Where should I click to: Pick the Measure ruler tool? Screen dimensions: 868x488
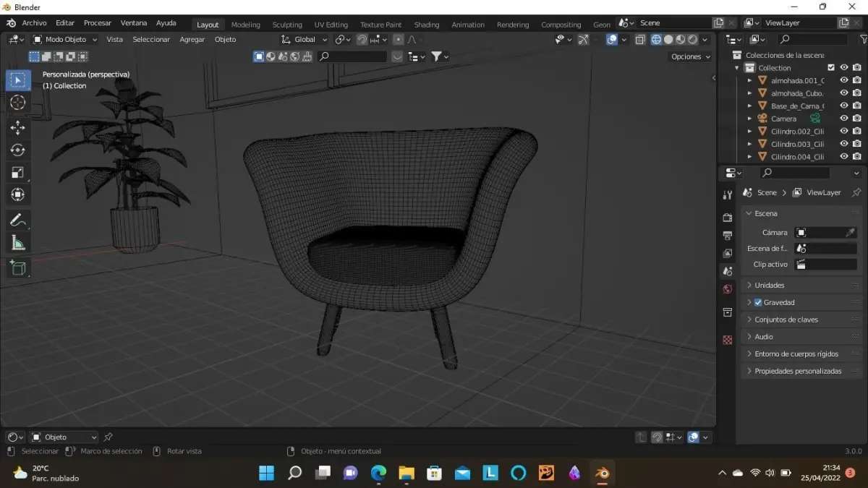(18, 243)
